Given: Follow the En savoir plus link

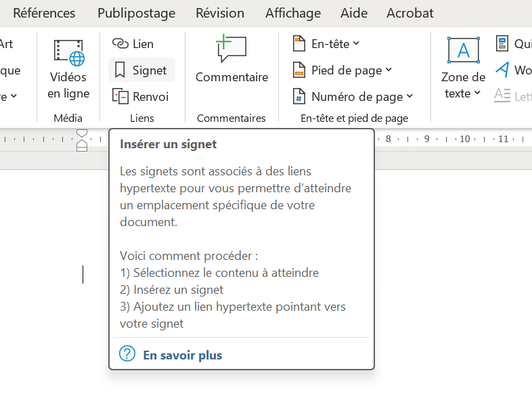Looking at the screenshot, I should [182, 355].
